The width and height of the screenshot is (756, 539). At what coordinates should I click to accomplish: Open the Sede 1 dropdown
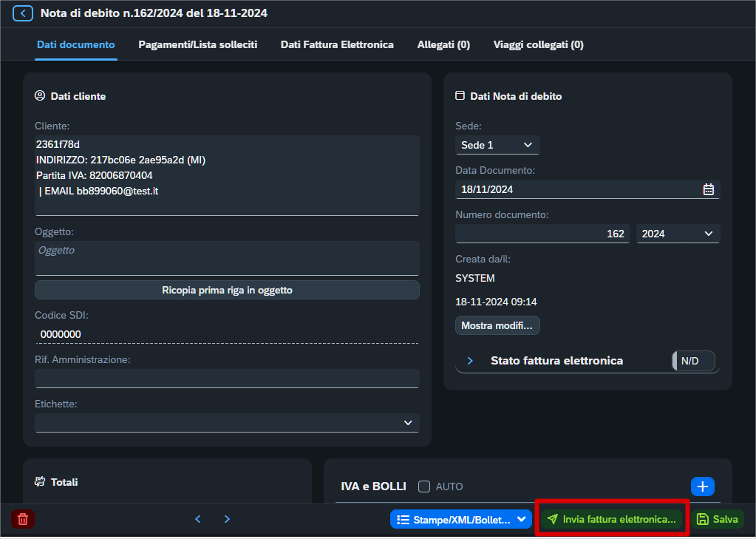(497, 145)
